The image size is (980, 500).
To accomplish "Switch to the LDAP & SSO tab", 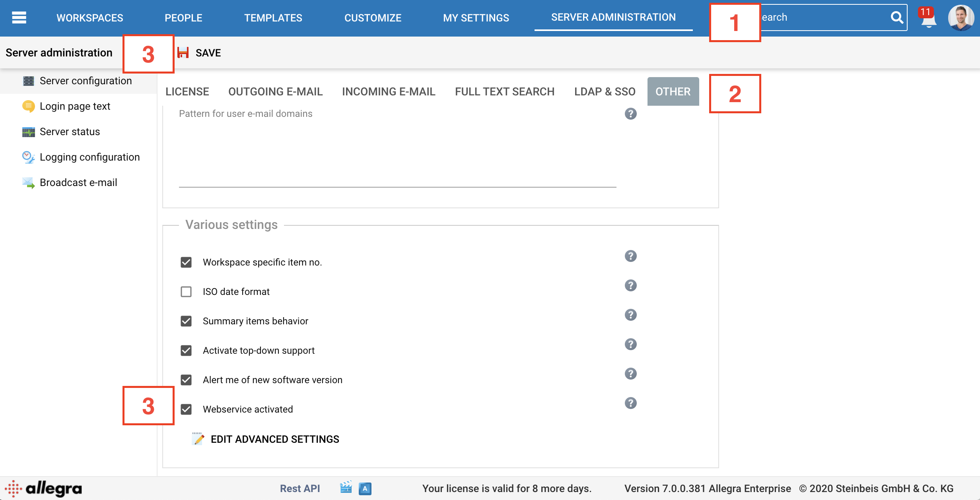I will pos(605,91).
